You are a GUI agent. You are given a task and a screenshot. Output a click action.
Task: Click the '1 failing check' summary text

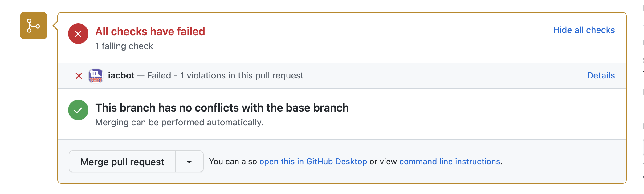point(124,46)
